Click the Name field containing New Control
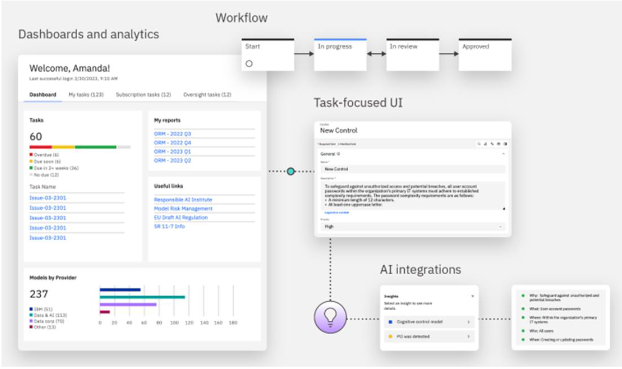This screenshot has height=369, width=622. 413,169
